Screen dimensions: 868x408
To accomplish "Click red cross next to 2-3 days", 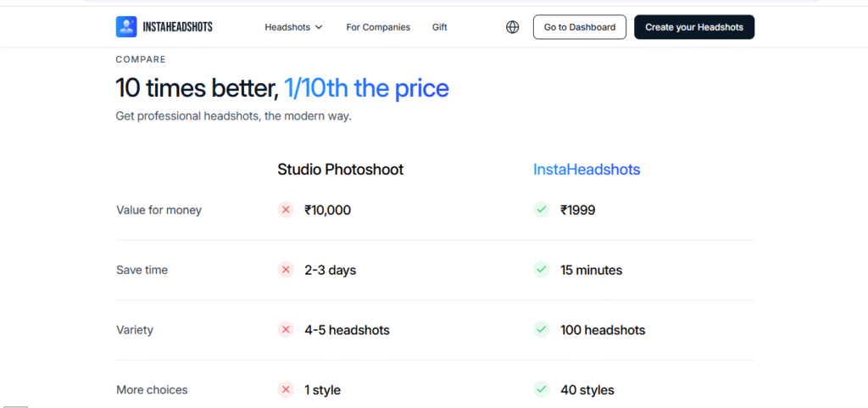I will pyautogui.click(x=286, y=270).
